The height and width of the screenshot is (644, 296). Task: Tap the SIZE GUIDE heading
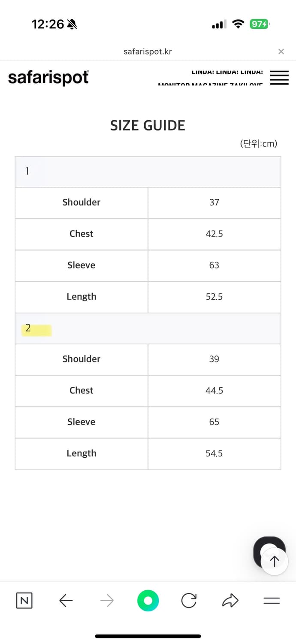point(148,125)
